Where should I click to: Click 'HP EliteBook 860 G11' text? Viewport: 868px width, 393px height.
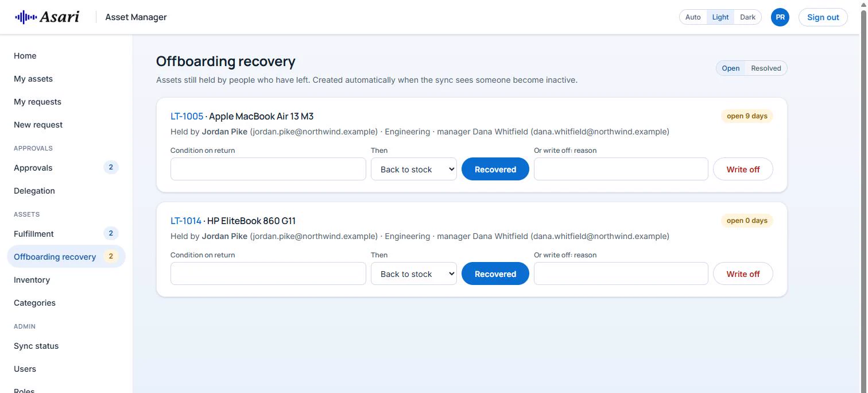[251, 221]
